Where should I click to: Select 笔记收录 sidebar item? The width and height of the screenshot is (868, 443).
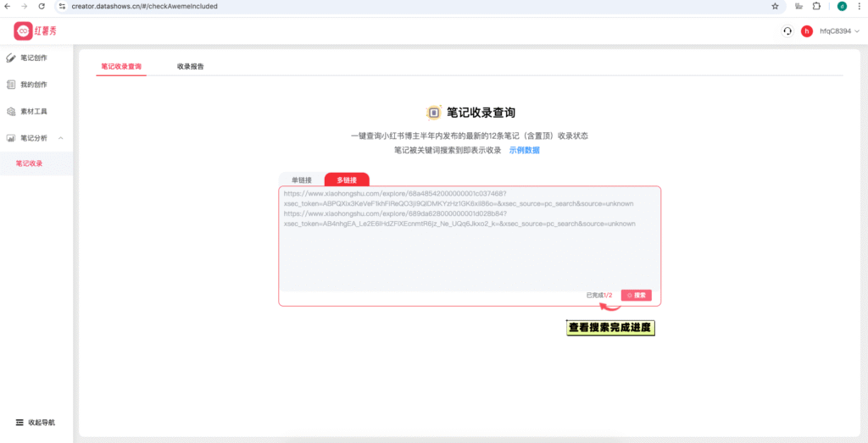click(x=36, y=163)
